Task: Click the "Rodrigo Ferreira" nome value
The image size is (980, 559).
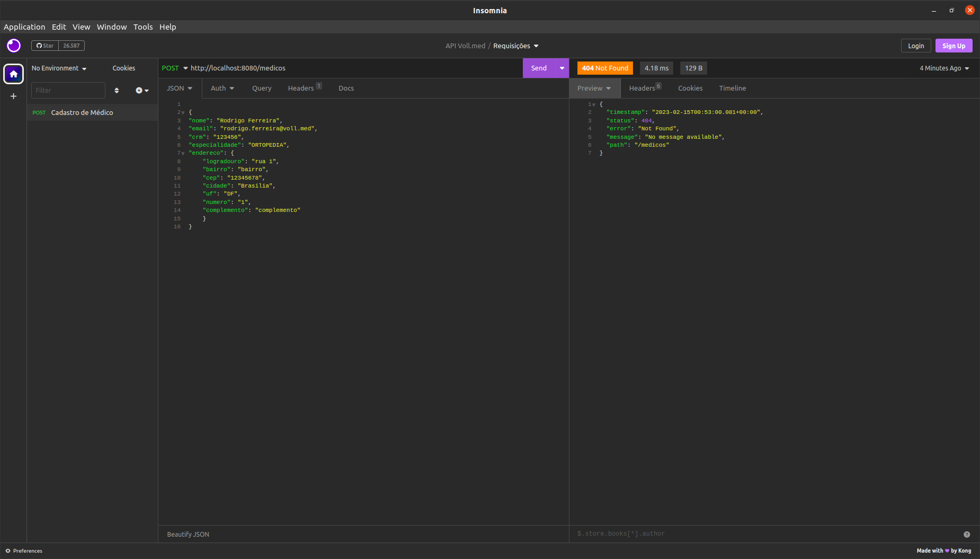Action: pos(248,121)
